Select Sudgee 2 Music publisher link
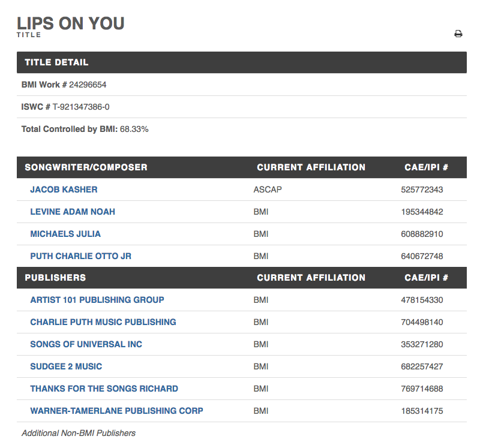The height and width of the screenshot is (448, 483). [x=66, y=366]
